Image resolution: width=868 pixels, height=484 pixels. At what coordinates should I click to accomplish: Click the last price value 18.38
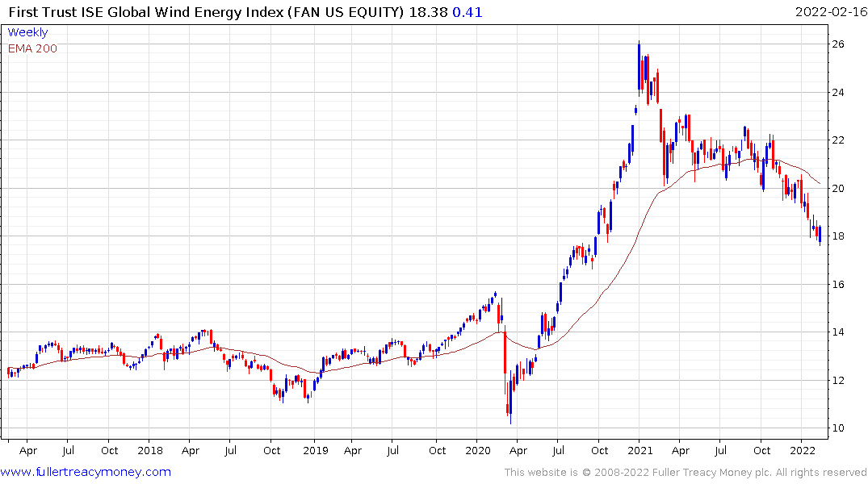[x=428, y=11]
